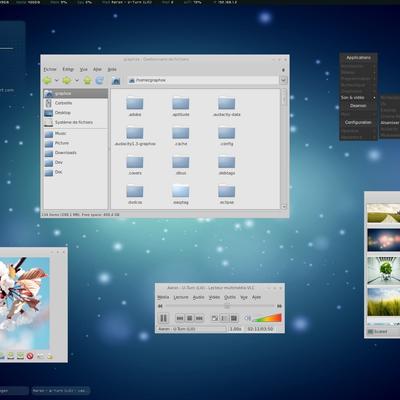Viewport: 400px width, 400px height.
Task: Expand the Son & vidéo submenu
Action: [x=358, y=98]
